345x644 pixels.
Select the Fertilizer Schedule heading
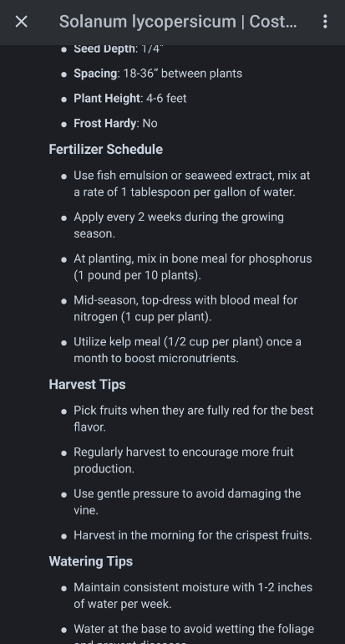[x=106, y=149]
